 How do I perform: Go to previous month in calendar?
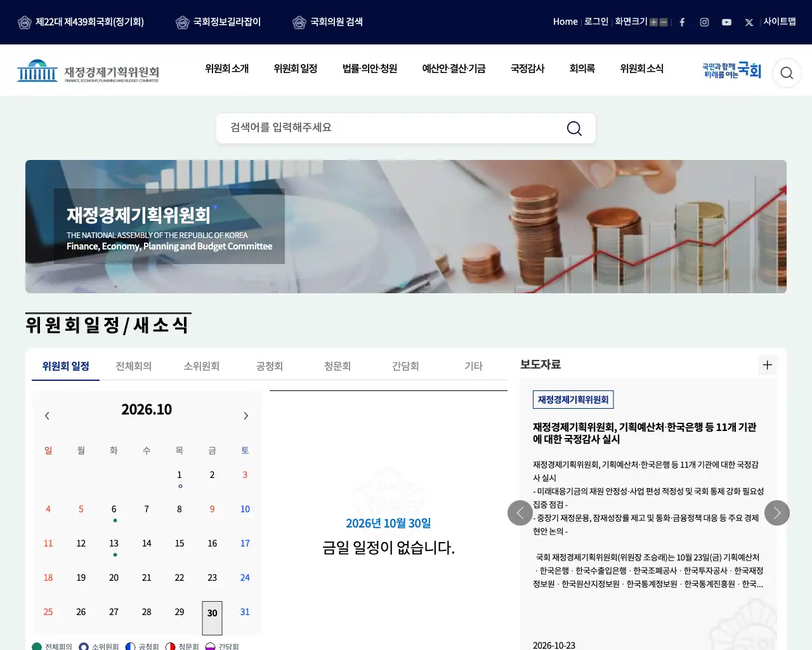[47, 416]
